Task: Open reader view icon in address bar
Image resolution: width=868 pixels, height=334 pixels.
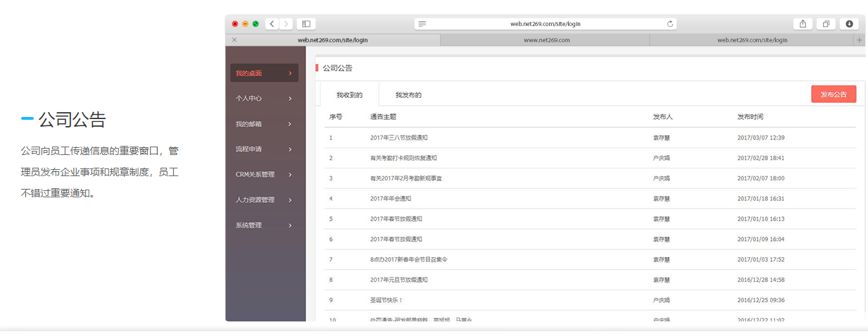Action: tap(422, 24)
